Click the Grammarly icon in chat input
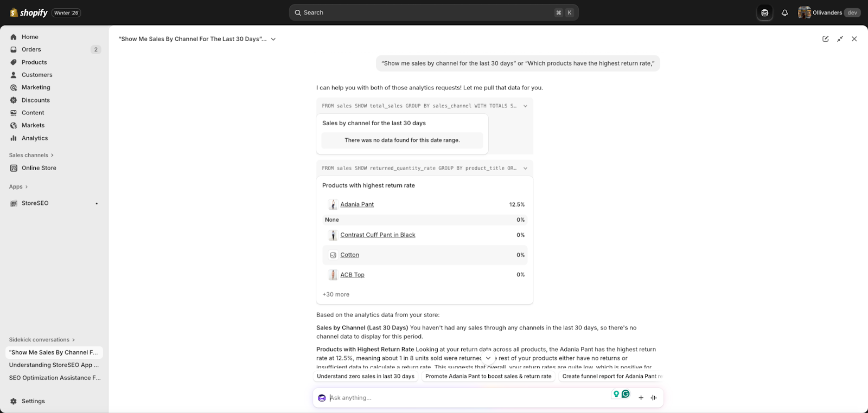This screenshot has width=868, height=413. [x=626, y=394]
